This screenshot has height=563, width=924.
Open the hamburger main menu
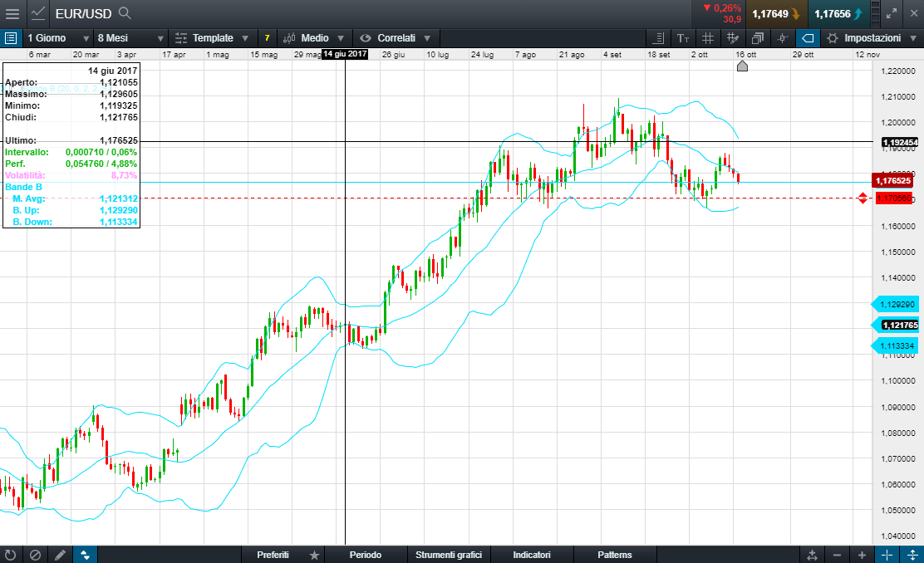pyautogui.click(x=12, y=13)
